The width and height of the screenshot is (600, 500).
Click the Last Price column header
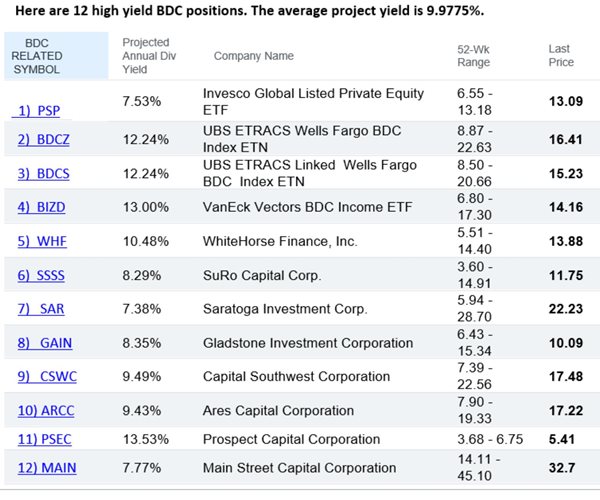point(561,56)
